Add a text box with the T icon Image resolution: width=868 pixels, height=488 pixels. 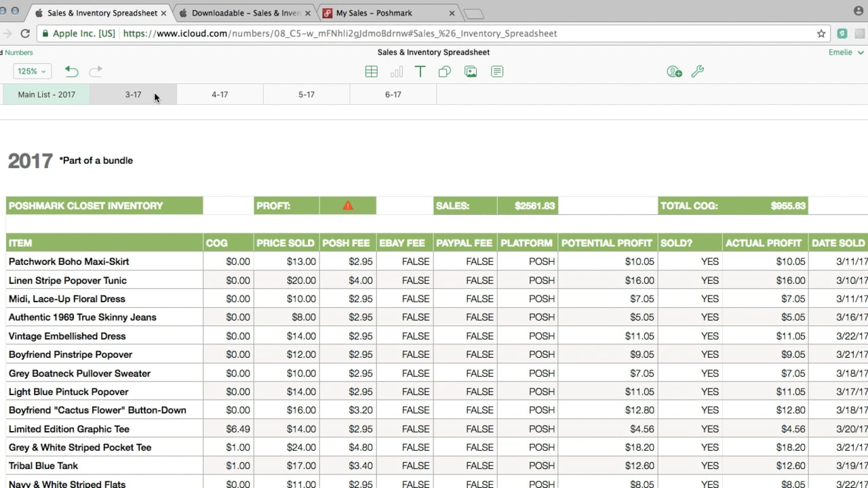click(x=420, y=72)
